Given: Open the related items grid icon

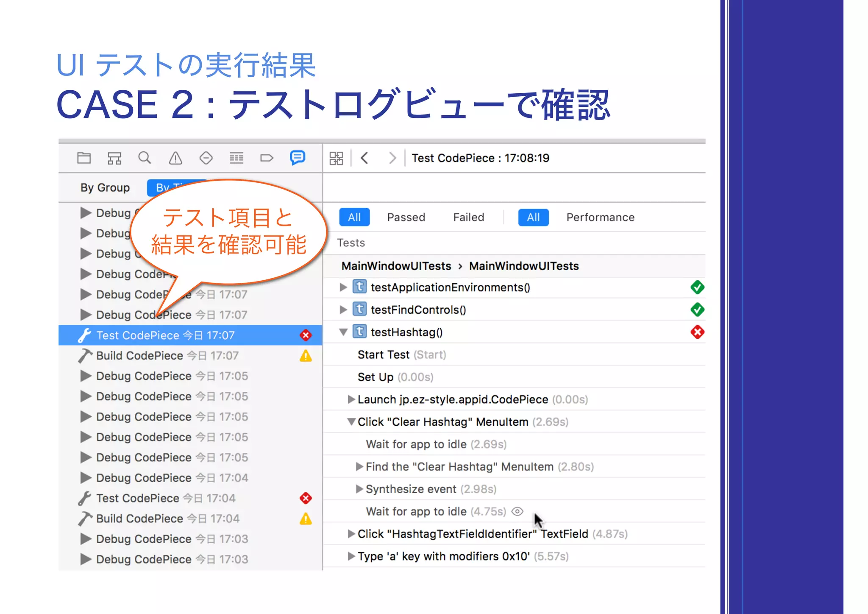Looking at the screenshot, I should pos(337,158).
